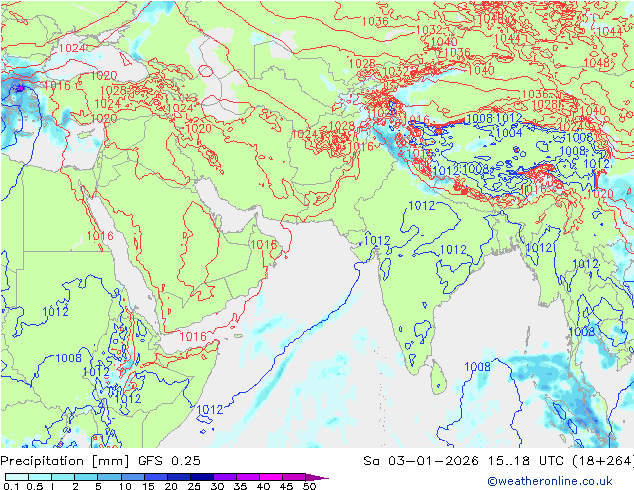The height and width of the screenshot is (490, 634).
Task: Select the blue '1004' isobar label
Action: [509, 133]
